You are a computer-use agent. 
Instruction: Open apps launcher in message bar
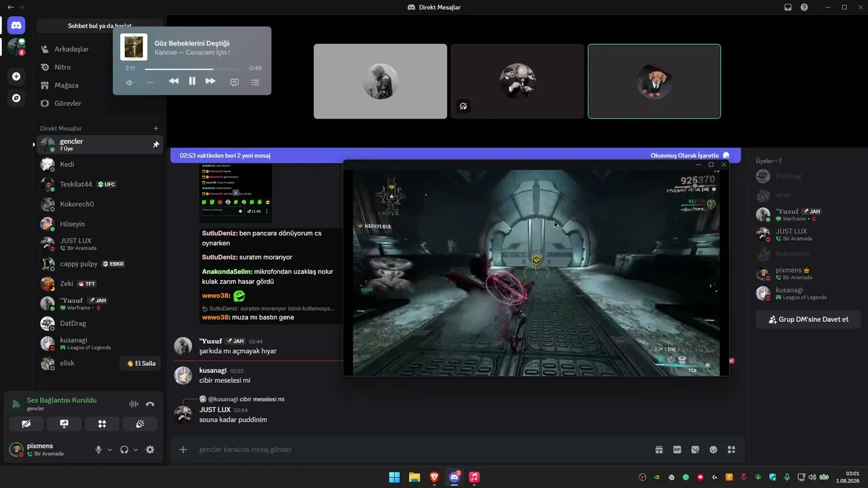[731, 449]
